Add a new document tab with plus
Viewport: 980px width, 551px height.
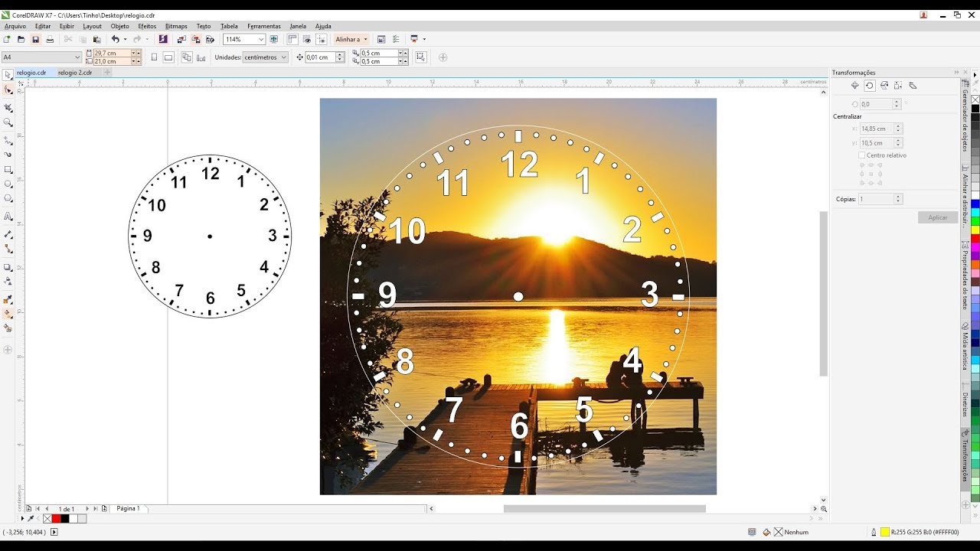pos(107,73)
